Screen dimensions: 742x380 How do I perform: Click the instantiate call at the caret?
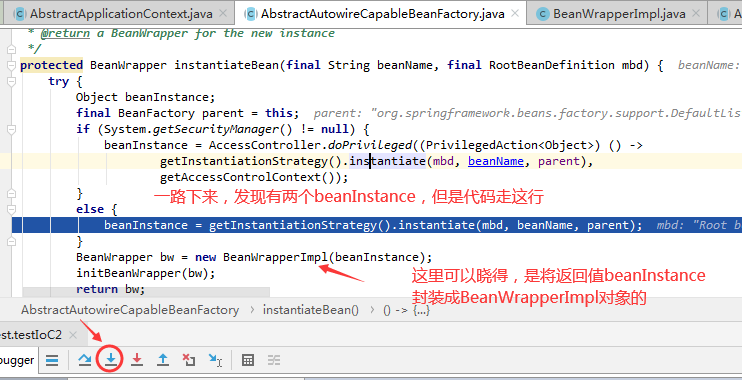[387, 161]
